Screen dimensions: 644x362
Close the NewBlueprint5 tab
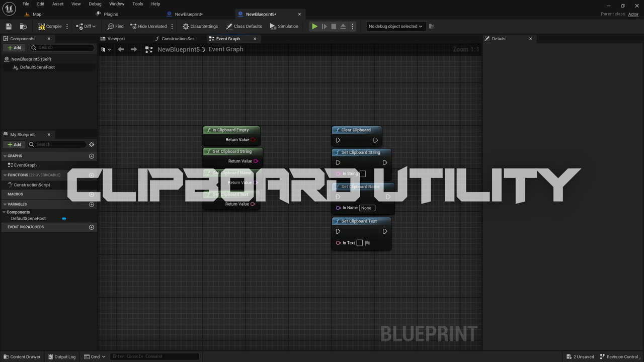click(x=299, y=14)
